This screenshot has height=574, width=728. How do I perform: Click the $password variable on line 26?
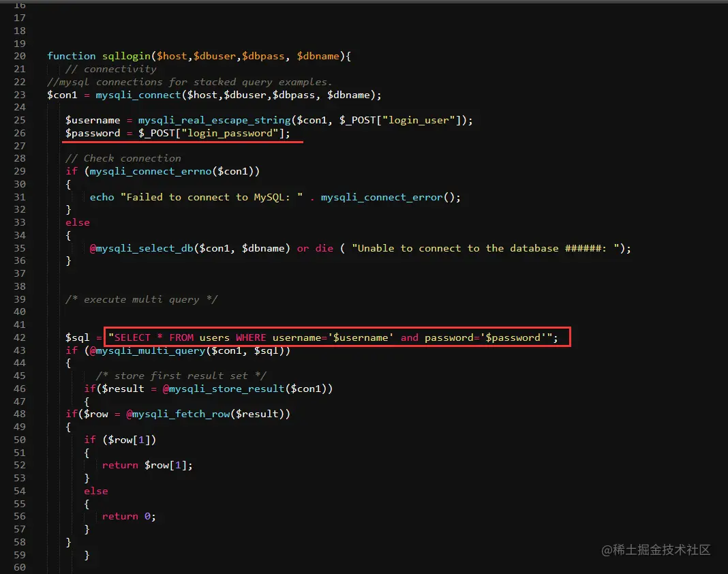(x=93, y=134)
